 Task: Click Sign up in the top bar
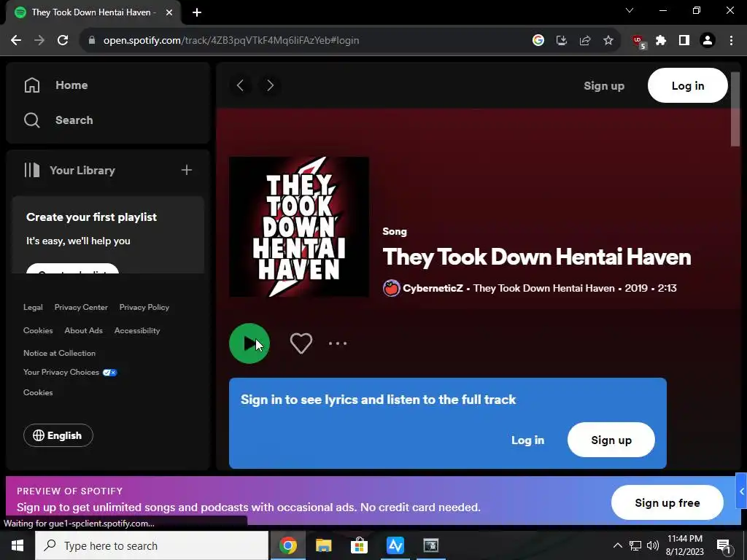point(604,86)
